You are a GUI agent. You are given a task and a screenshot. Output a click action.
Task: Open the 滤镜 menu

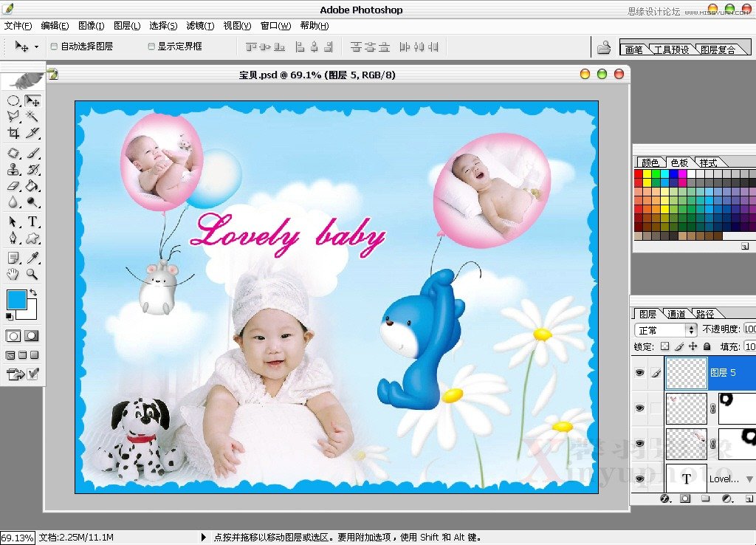(x=200, y=26)
